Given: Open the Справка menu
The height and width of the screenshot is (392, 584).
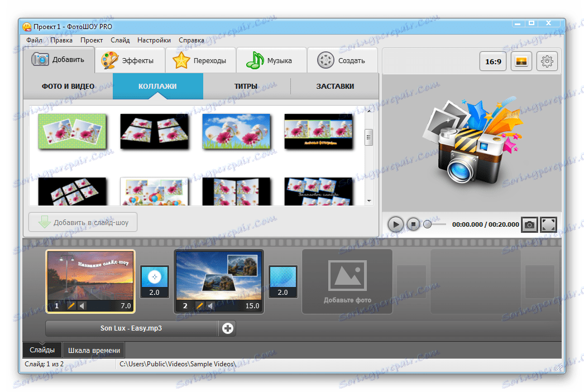Looking at the screenshot, I should pyautogui.click(x=192, y=40).
